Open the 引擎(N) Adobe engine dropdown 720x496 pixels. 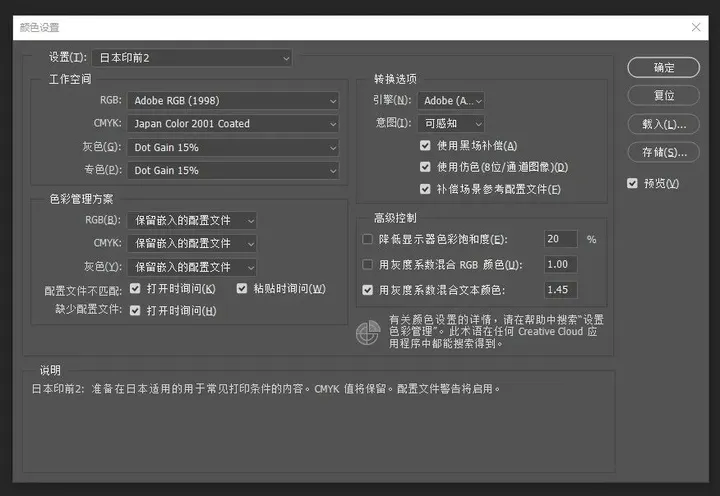[451, 101]
